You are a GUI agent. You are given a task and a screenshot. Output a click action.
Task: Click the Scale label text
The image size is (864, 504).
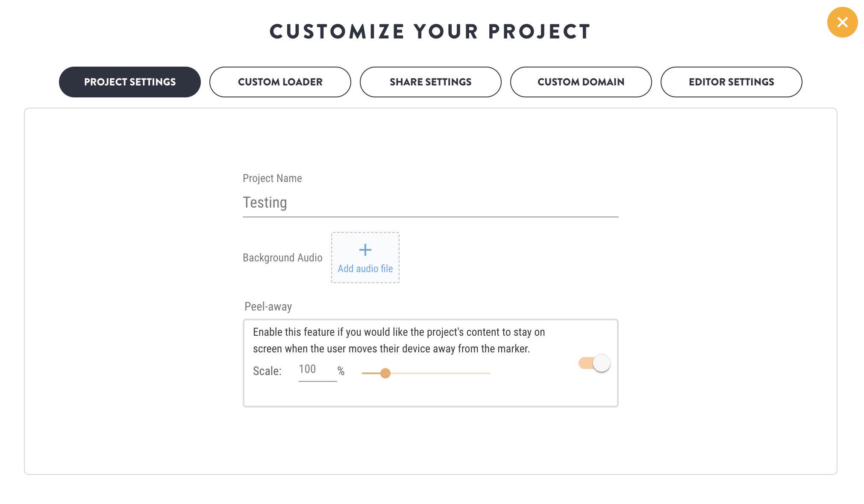click(x=267, y=371)
